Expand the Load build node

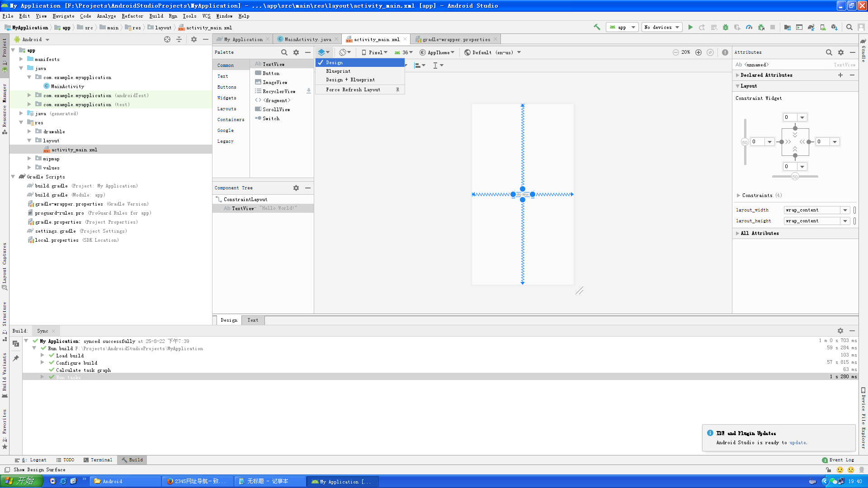pos(42,356)
